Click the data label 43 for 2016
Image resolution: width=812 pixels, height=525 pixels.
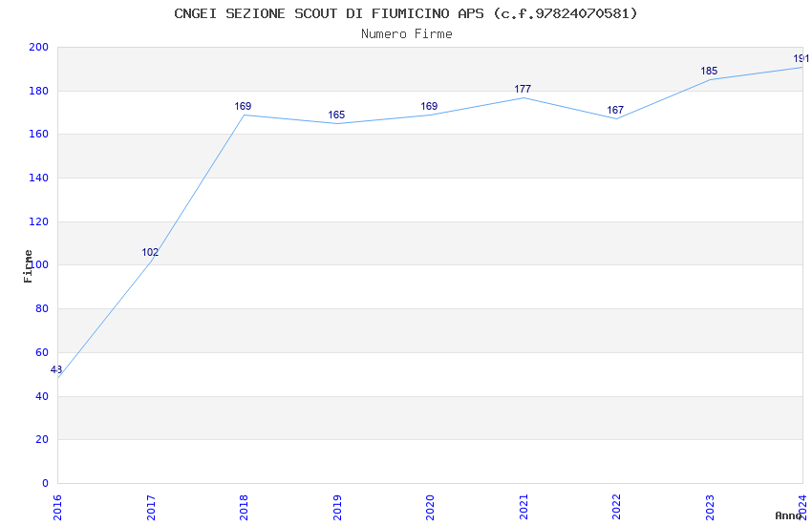pyautogui.click(x=56, y=370)
